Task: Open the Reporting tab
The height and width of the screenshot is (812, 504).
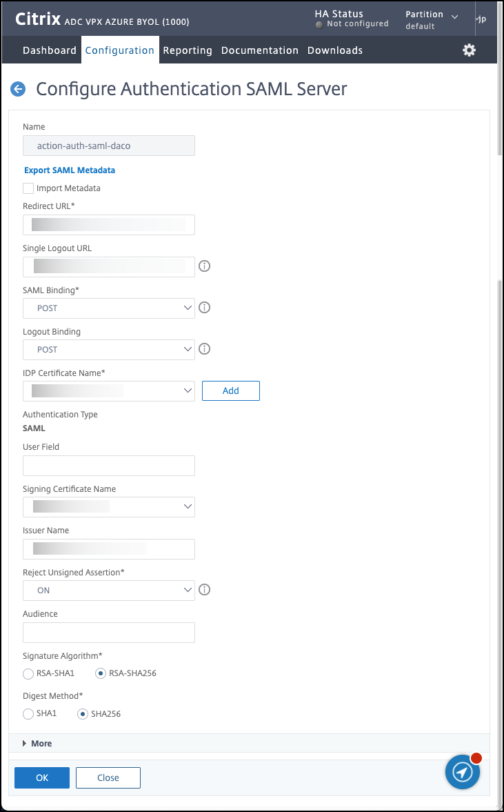Action: (x=188, y=50)
